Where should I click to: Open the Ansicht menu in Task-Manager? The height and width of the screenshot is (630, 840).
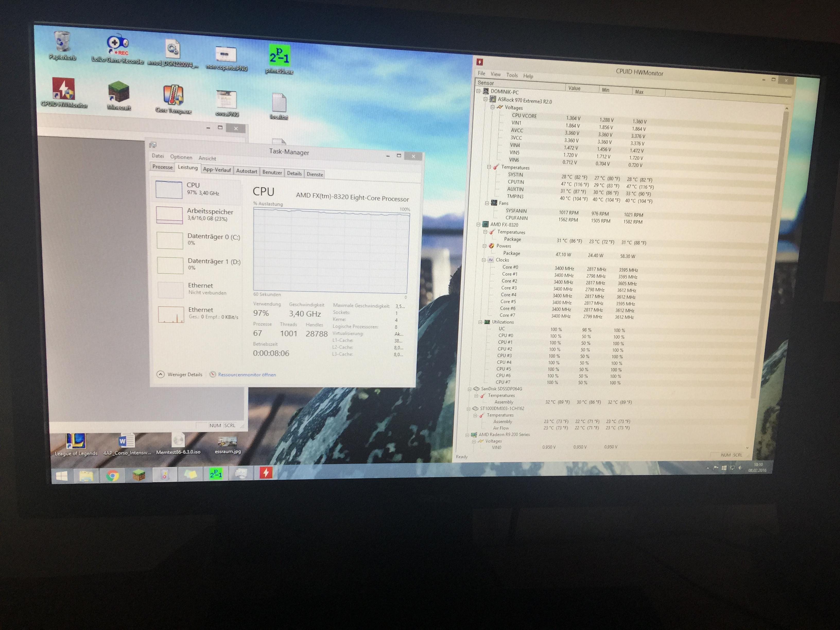[207, 158]
